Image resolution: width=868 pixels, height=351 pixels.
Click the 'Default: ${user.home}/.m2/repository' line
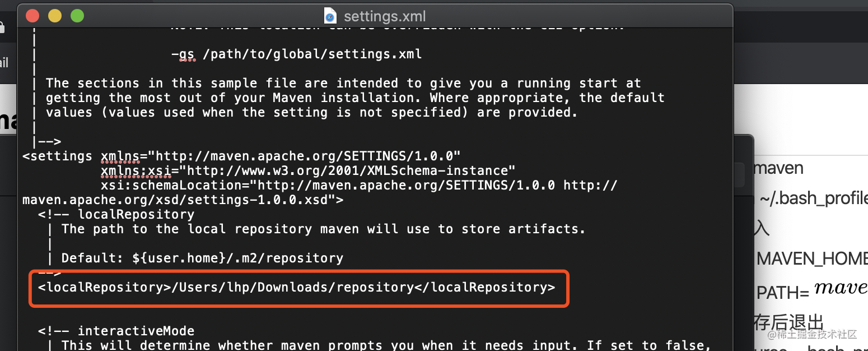pyautogui.click(x=202, y=258)
